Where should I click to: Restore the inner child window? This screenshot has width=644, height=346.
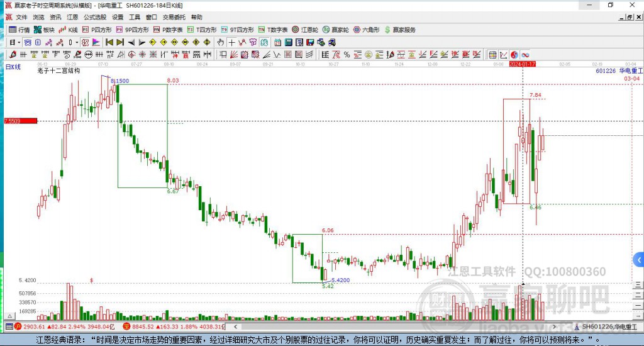coord(630,17)
